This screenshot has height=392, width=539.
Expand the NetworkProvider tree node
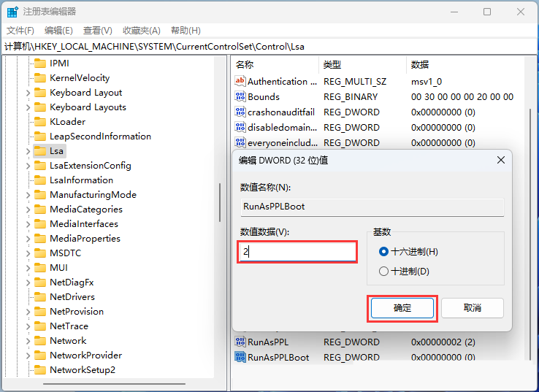[x=28, y=356]
